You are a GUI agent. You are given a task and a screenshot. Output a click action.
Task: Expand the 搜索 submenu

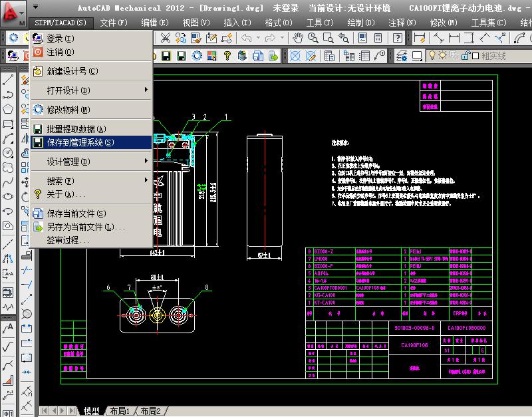(91, 181)
